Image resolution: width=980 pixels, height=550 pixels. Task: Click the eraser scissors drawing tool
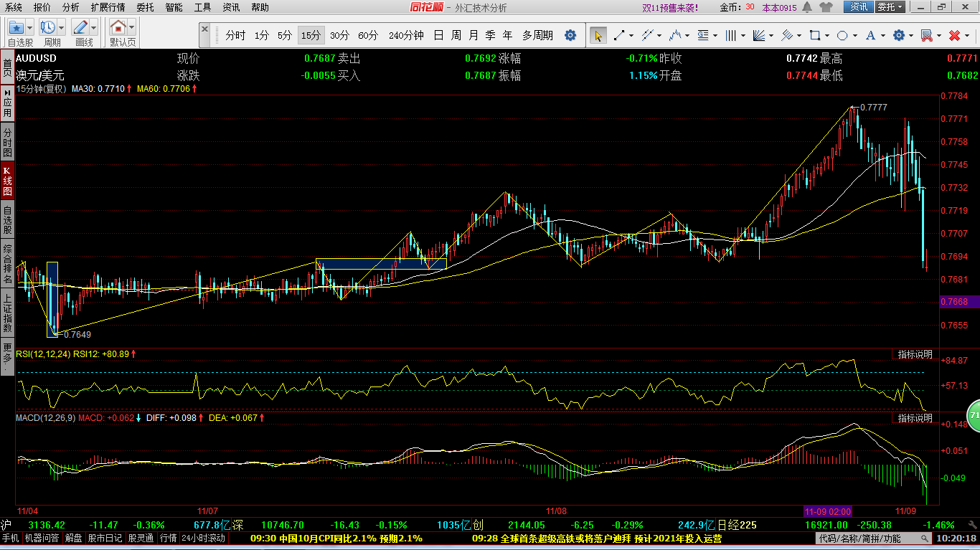[926, 35]
